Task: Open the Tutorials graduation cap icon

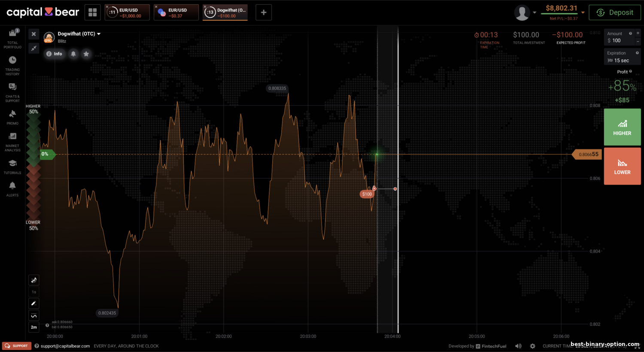Action: coord(12,167)
